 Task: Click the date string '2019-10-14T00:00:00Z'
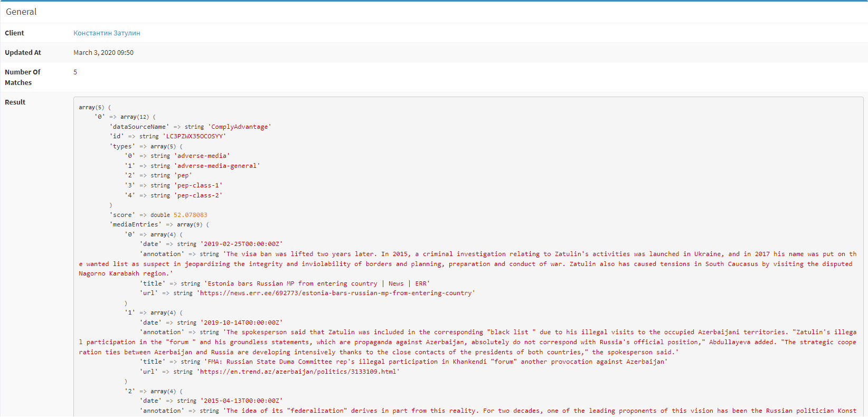point(241,323)
